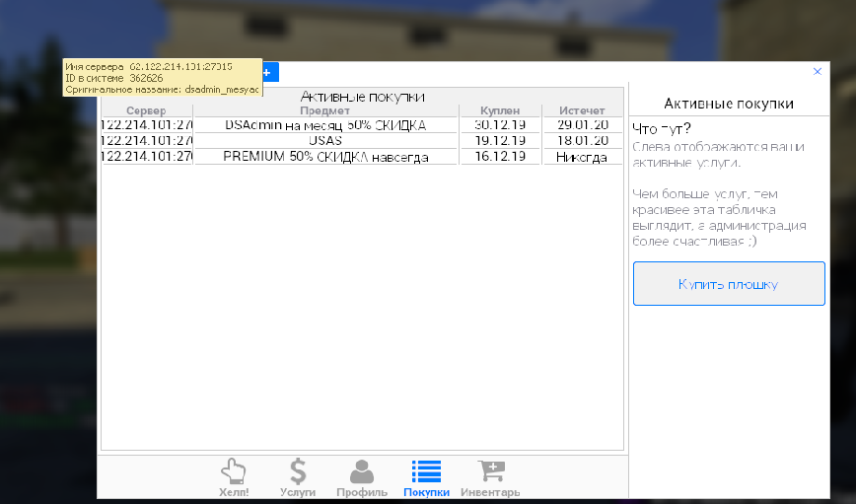Select the PREMIUM 50% СКИДКА навсегда row
The height and width of the screenshot is (504, 856).
coord(325,157)
